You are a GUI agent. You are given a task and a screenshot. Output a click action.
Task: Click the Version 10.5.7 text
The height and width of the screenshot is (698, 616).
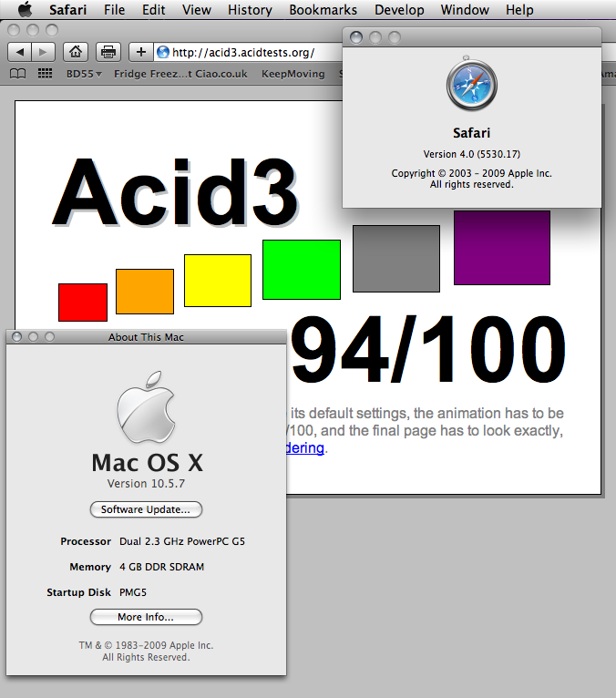click(x=146, y=484)
